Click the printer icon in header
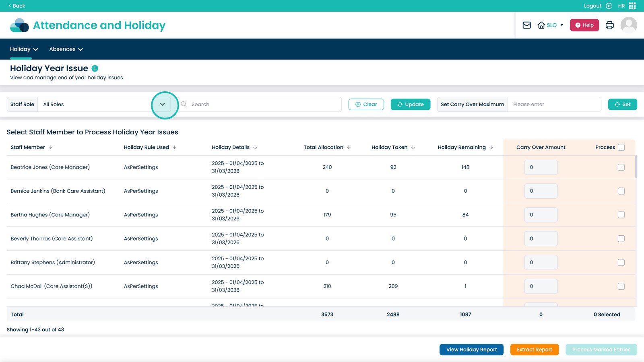The width and height of the screenshot is (644, 362). coord(610,25)
